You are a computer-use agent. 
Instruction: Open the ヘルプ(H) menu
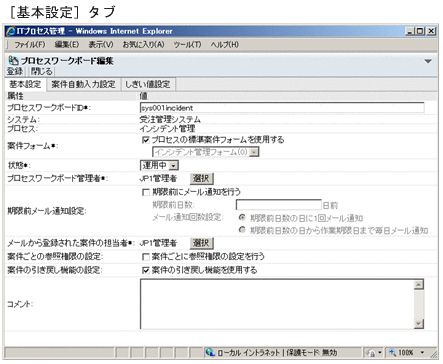tap(224, 44)
